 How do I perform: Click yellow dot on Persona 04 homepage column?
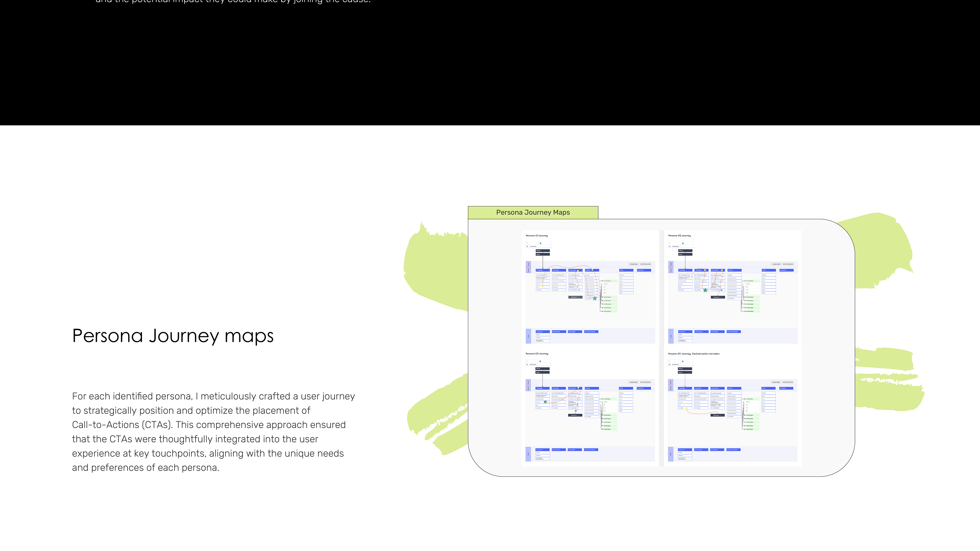pyautogui.click(x=687, y=408)
